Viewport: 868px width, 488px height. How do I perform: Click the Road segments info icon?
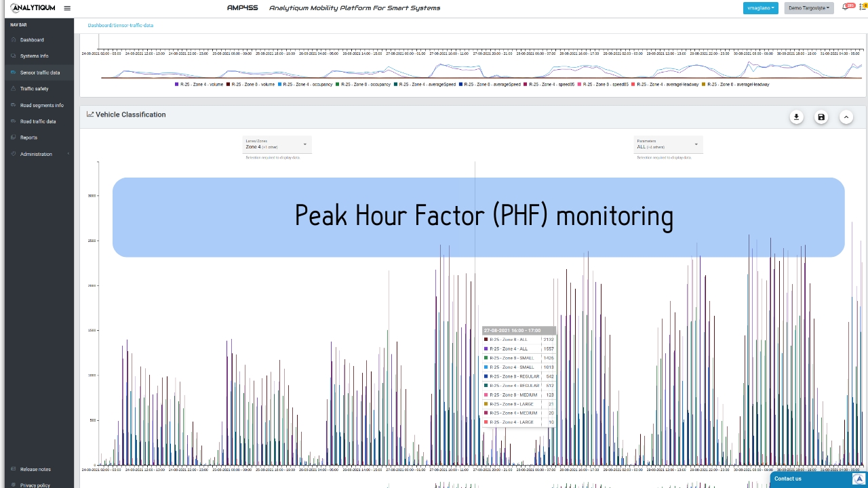point(14,105)
